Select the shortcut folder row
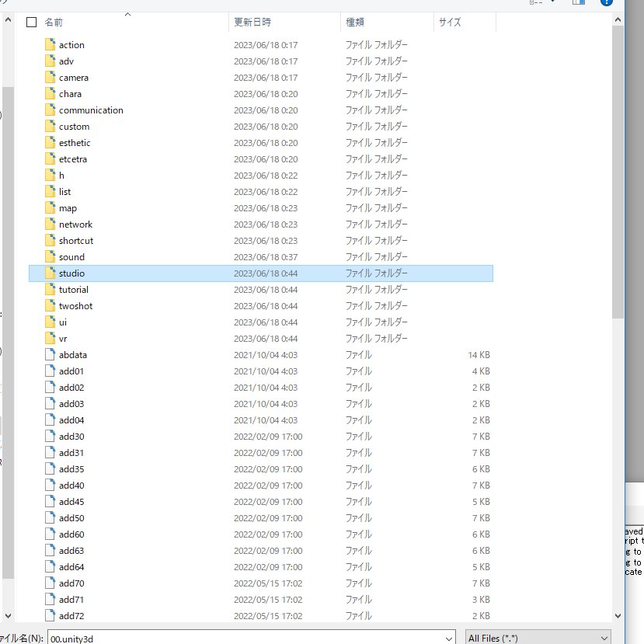This screenshot has height=644, width=644. [233, 241]
